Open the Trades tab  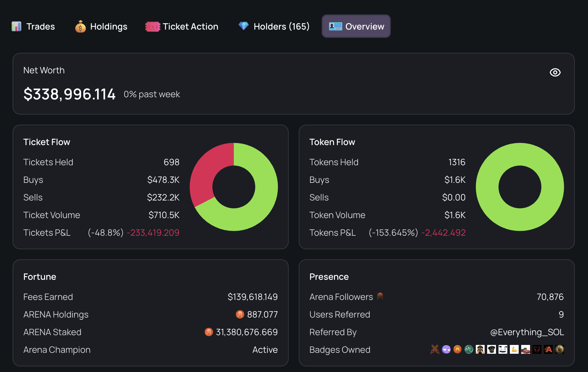click(33, 26)
